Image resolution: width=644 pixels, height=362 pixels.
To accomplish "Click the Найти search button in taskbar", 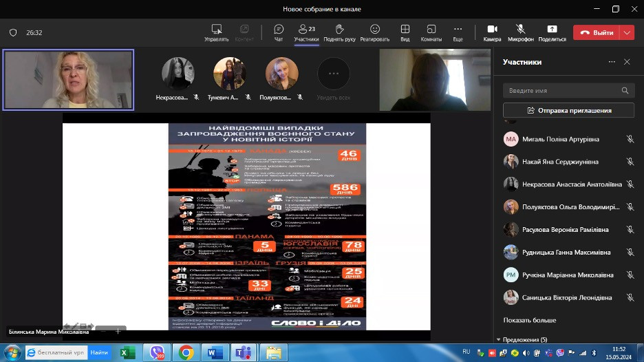I will pyautogui.click(x=99, y=352).
